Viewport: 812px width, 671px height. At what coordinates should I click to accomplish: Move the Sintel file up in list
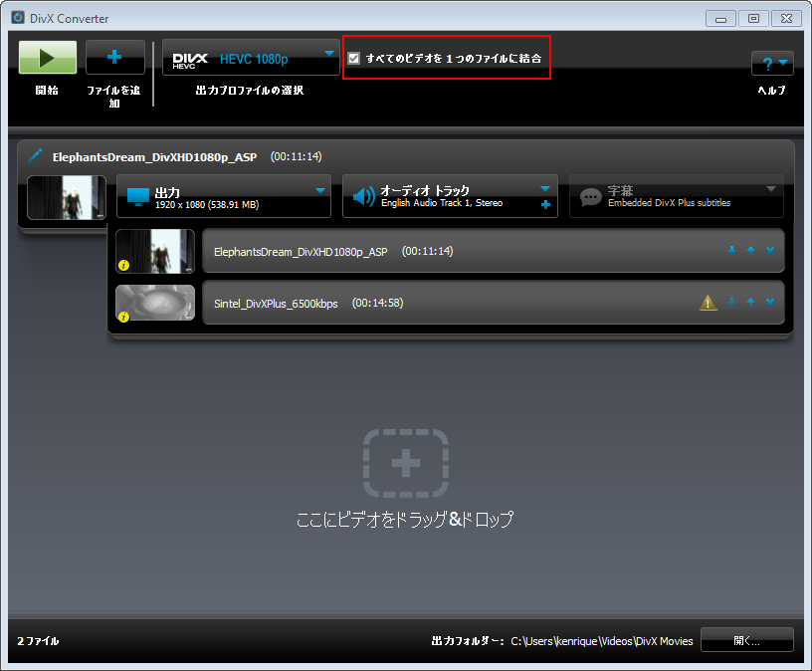(x=751, y=302)
